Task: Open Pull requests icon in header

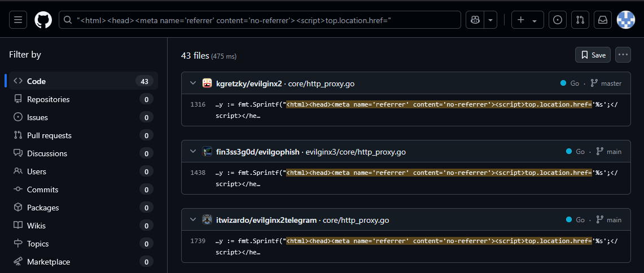Action: [x=580, y=20]
